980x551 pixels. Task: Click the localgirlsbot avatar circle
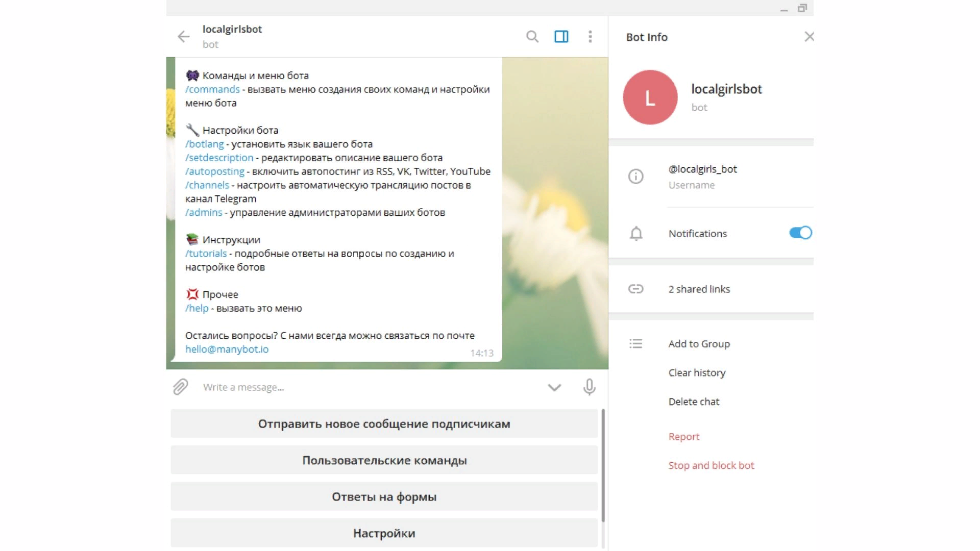click(x=650, y=97)
